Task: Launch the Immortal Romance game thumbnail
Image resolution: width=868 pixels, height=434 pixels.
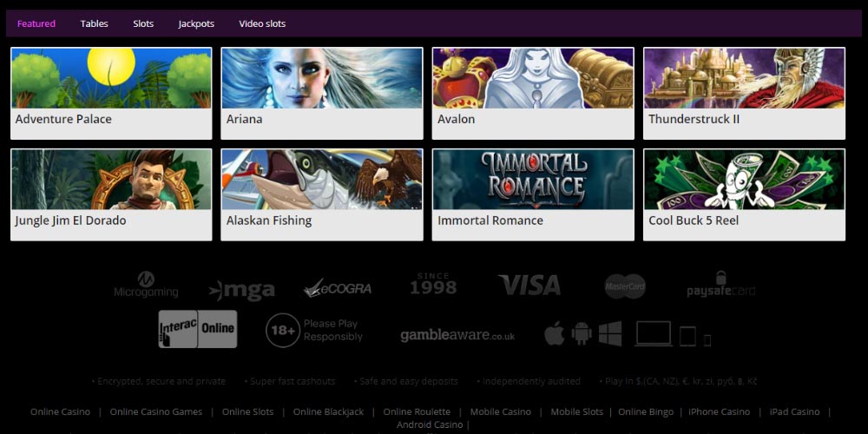Action: coord(534,180)
